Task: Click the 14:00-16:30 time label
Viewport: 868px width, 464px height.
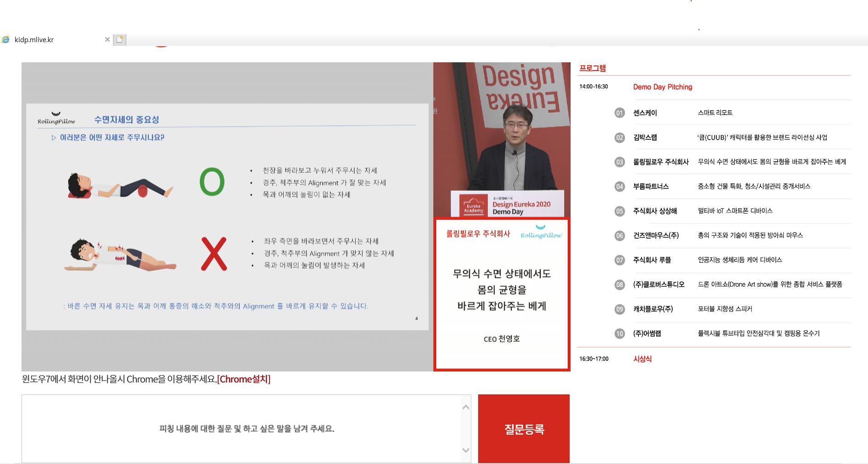Action: point(593,87)
